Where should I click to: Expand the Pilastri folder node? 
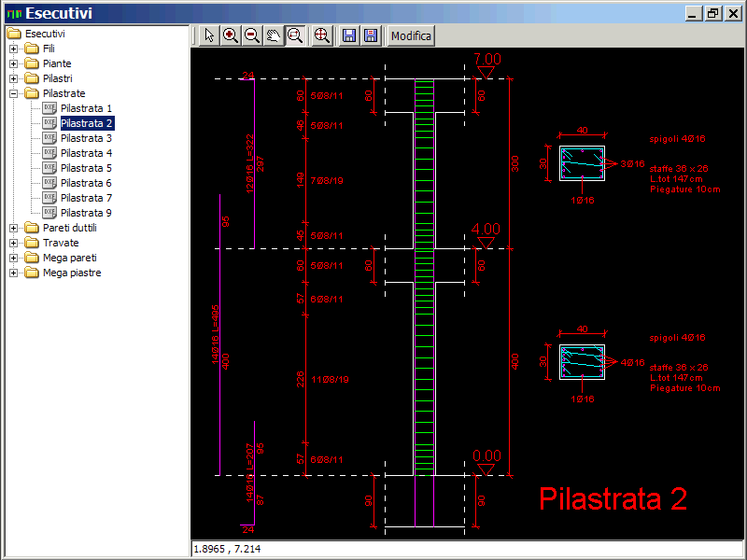(14, 78)
